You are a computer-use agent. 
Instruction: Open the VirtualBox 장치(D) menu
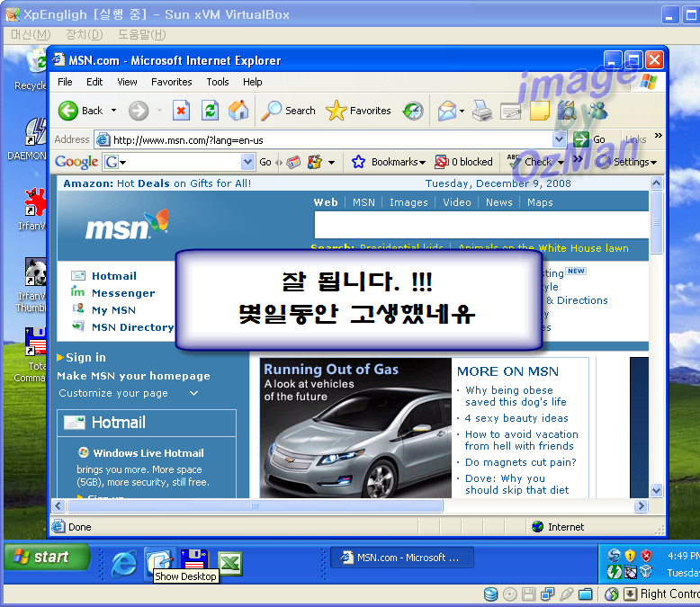[84, 34]
